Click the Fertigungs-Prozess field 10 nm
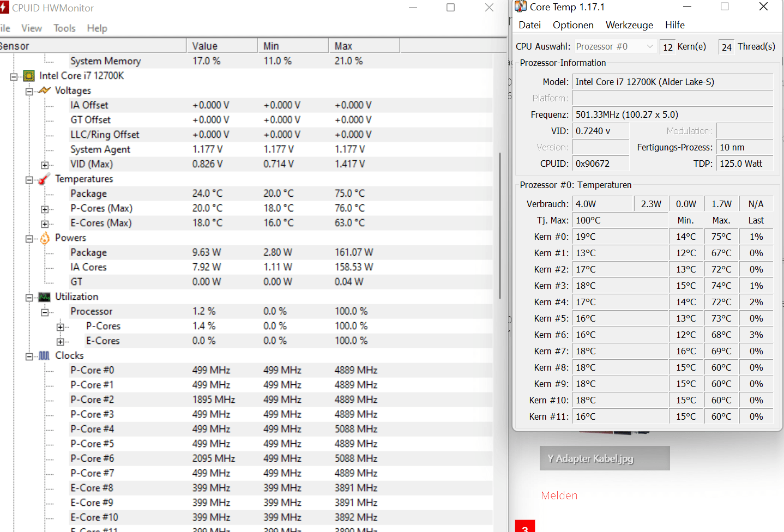Viewport: 784px width, 532px height. pos(745,147)
